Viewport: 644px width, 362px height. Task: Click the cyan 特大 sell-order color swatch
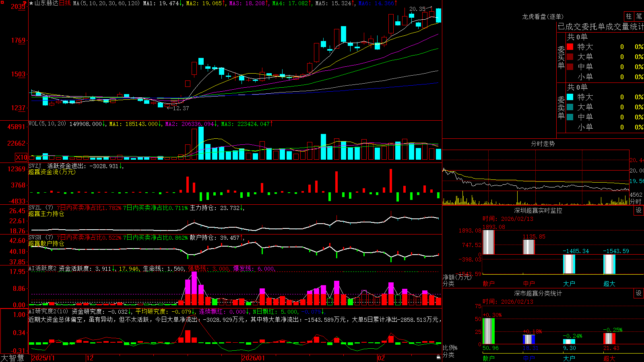click(x=570, y=97)
